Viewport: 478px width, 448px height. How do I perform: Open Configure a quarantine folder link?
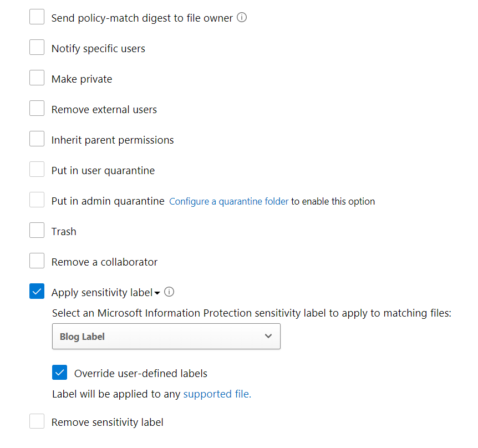[x=228, y=201]
